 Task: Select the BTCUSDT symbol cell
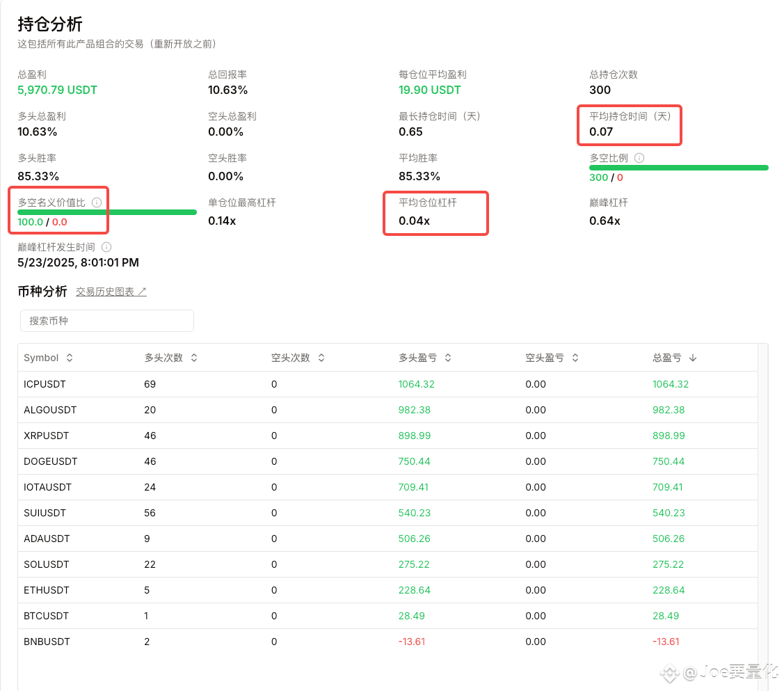[46, 616]
